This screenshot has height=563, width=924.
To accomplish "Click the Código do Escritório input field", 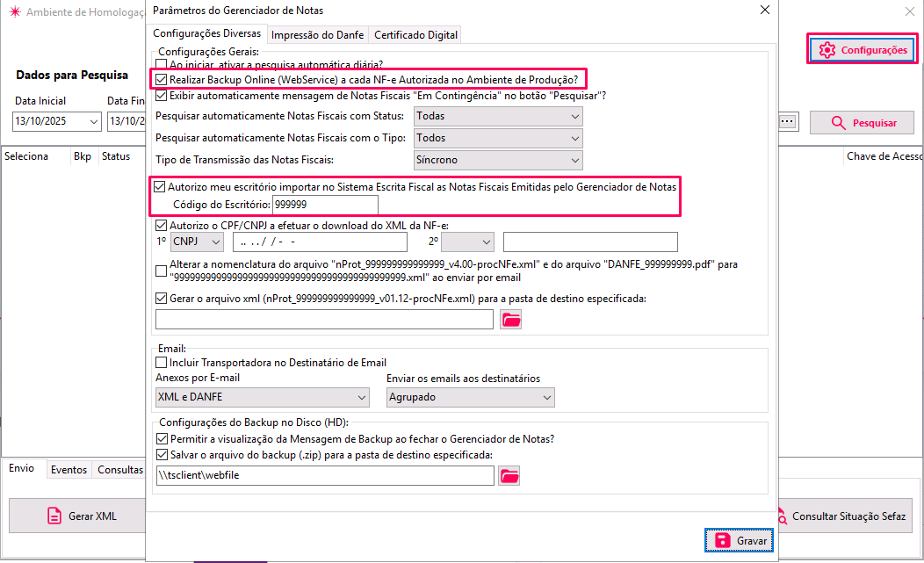I will (x=325, y=205).
